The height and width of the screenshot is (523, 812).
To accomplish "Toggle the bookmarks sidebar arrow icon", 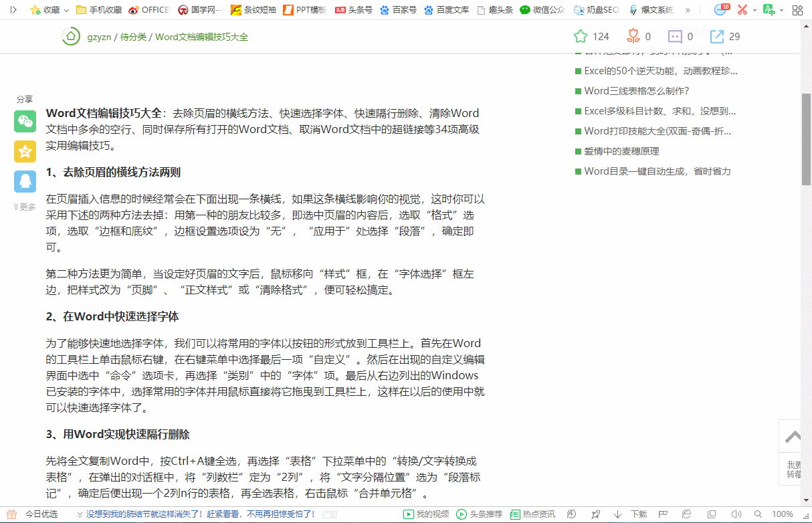I will 13,10.
